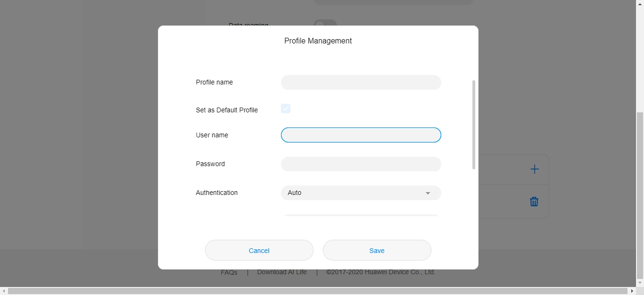Toggle the Data roaming switch
Screen dimensions: 644x295
coord(325,23)
